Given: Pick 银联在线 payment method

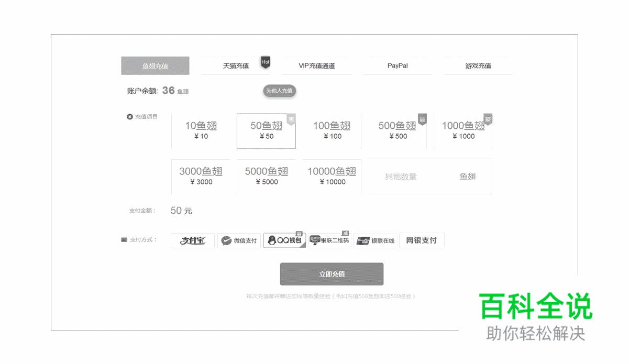Looking at the screenshot, I should coord(376,240).
